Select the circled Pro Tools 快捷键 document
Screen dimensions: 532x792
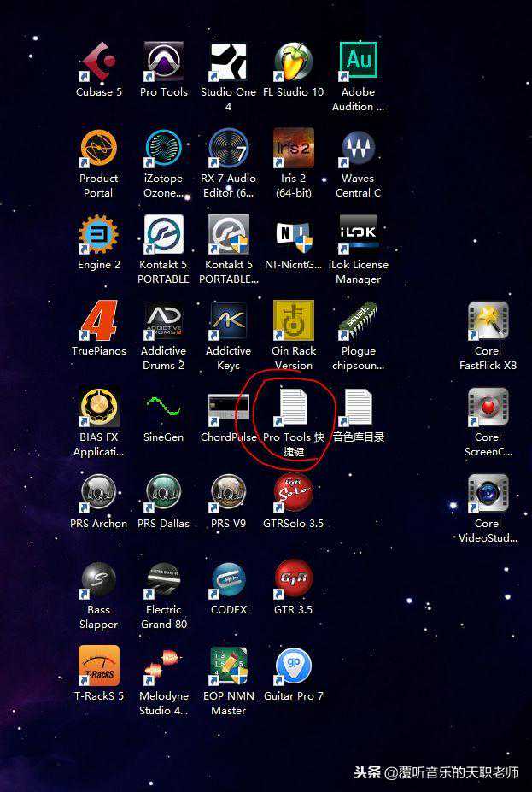pos(293,408)
